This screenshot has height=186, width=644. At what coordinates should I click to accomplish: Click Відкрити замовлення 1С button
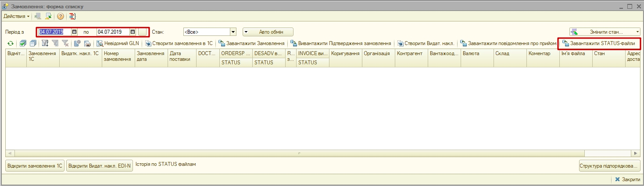[x=35, y=166]
